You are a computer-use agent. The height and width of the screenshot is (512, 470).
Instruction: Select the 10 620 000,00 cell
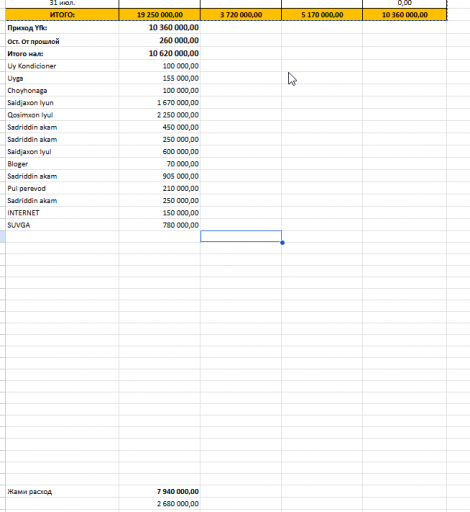[159, 54]
